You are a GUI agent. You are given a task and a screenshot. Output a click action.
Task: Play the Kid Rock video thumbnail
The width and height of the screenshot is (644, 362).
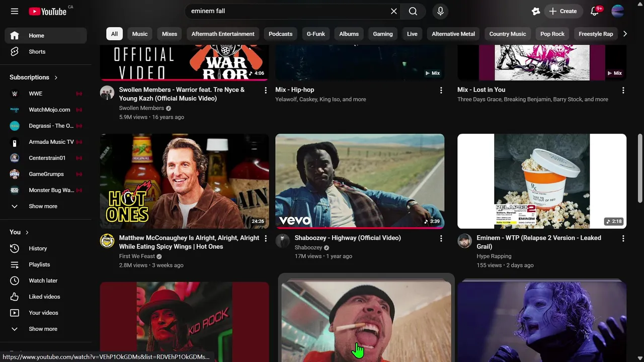click(184, 322)
